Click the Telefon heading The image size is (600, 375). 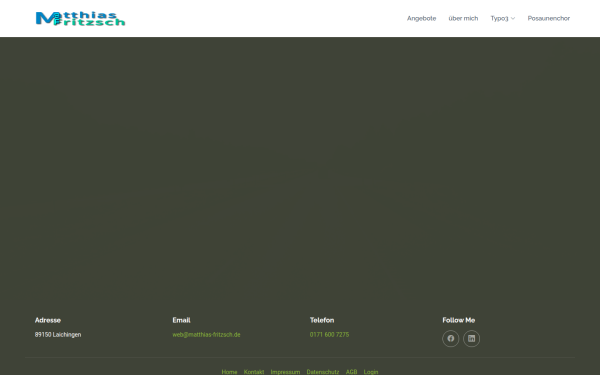[322, 320]
